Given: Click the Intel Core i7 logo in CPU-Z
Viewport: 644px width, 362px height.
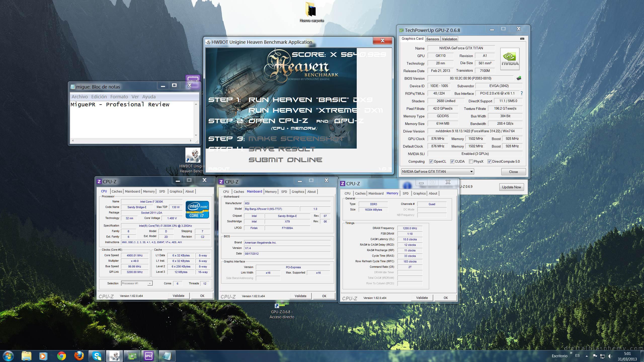Looking at the screenshot, I should 197,209.
